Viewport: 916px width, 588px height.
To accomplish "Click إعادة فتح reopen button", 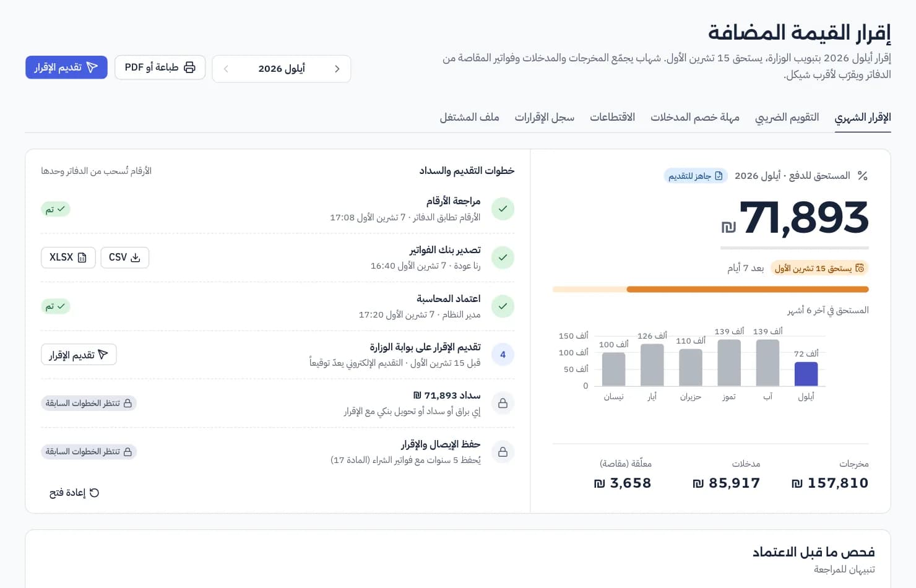I will [x=74, y=493].
